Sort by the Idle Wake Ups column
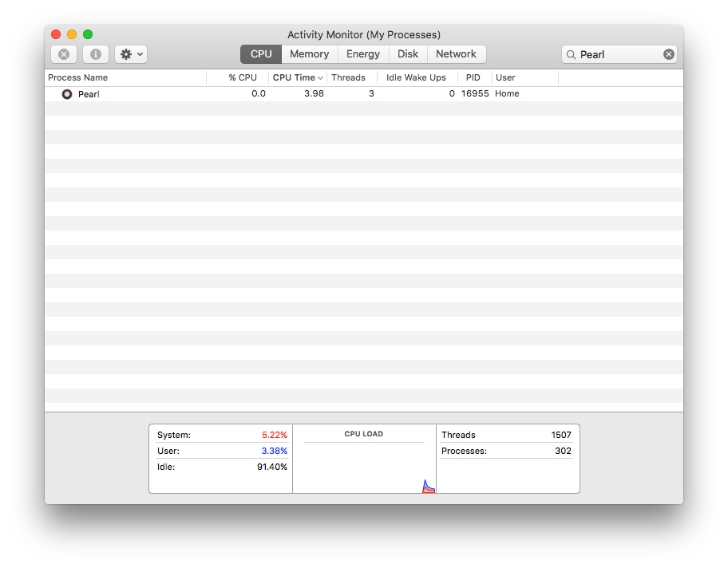Image resolution: width=728 pixels, height=568 pixels. tap(417, 77)
